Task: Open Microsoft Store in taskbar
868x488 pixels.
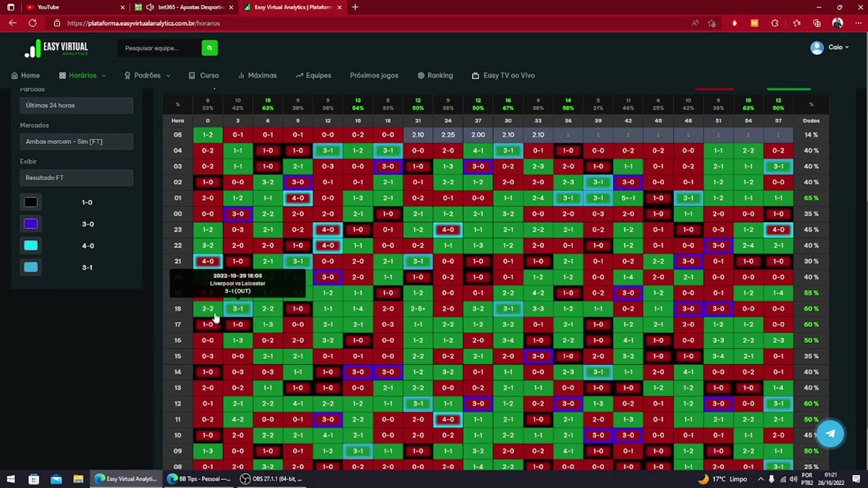Action: coord(34,479)
